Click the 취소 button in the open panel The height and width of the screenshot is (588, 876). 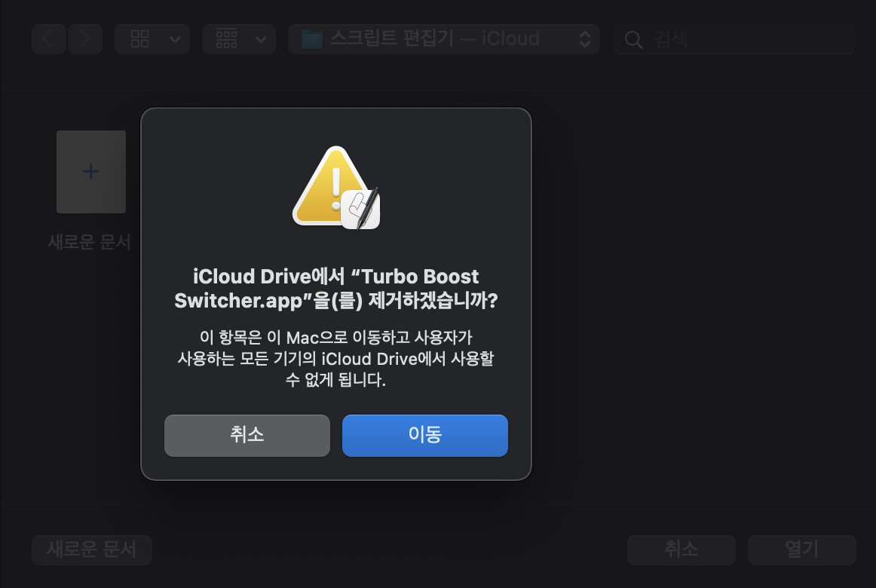pyautogui.click(x=681, y=550)
